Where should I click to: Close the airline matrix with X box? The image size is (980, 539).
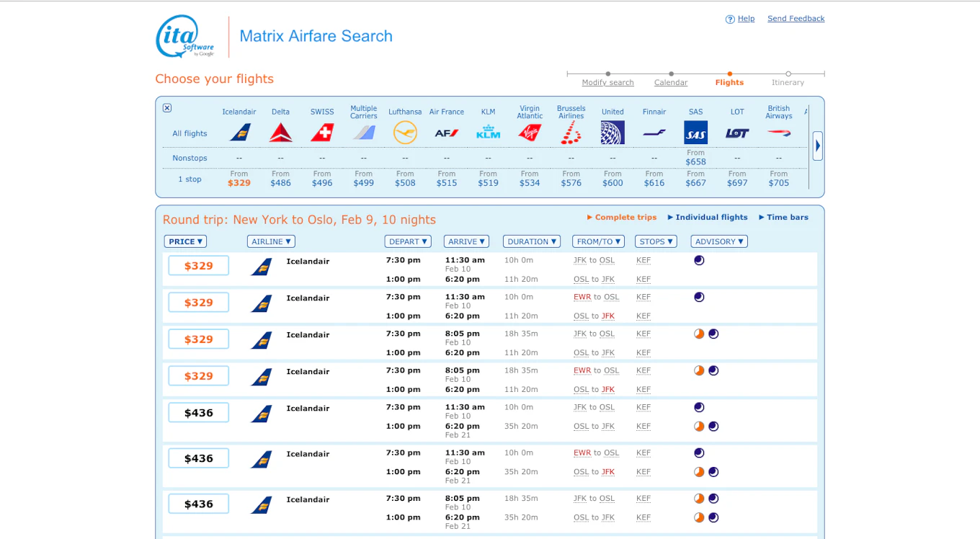[167, 108]
